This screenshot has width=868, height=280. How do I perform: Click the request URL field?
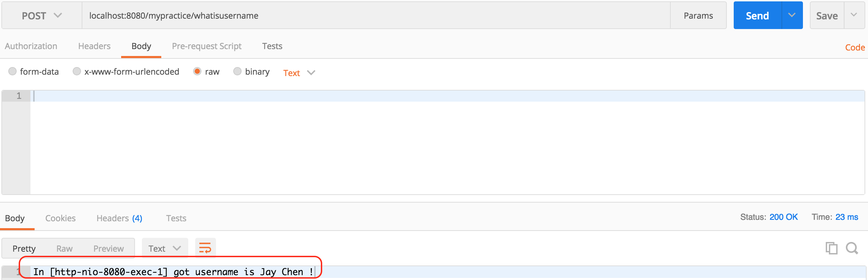click(376, 16)
